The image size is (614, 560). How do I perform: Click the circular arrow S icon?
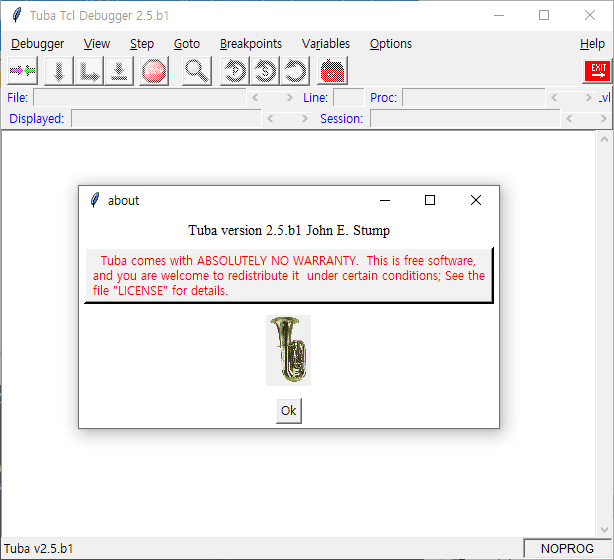[265, 71]
